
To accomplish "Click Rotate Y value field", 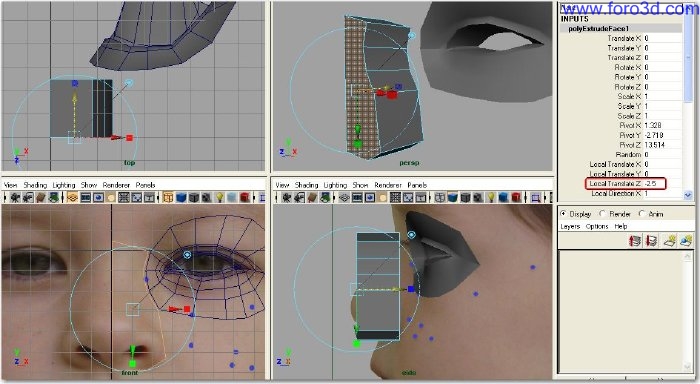I will coord(662,77).
